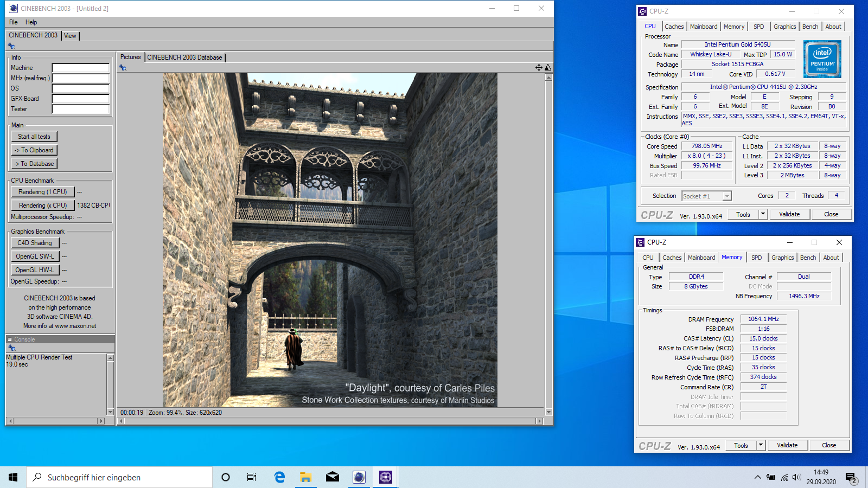The height and width of the screenshot is (488, 868).
Task: Run the Rendering (x CPU) benchmark
Action: click(43, 206)
